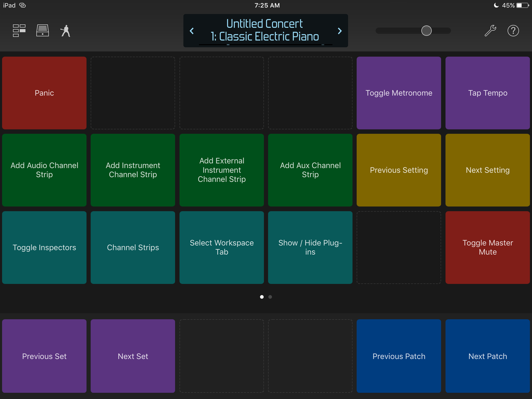
Task: Open help via the question mark icon
Action: point(513,31)
